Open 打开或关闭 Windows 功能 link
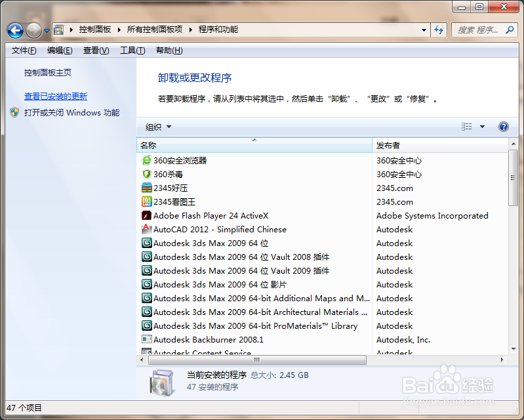This screenshot has width=524, height=420. (x=71, y=113)
